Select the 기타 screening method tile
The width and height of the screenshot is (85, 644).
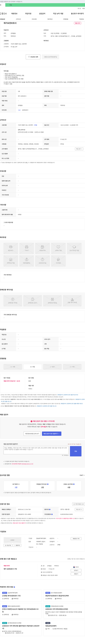(x=72, y=367)
